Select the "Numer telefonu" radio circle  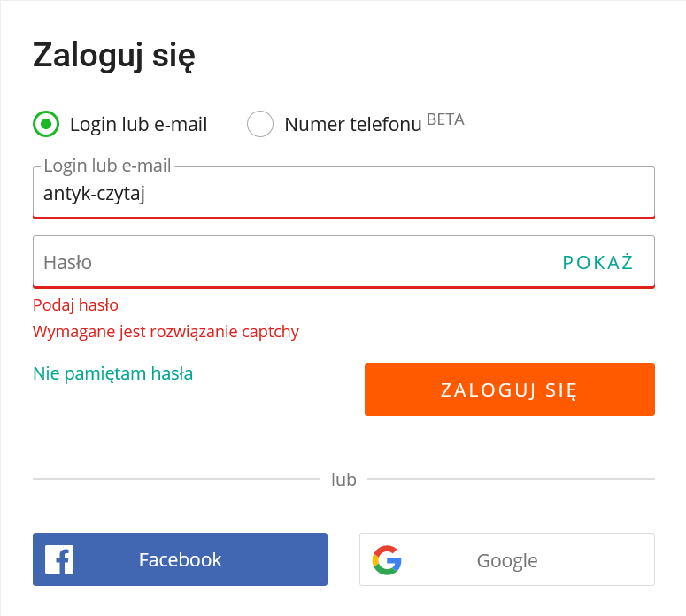click(x=260, y=125)
